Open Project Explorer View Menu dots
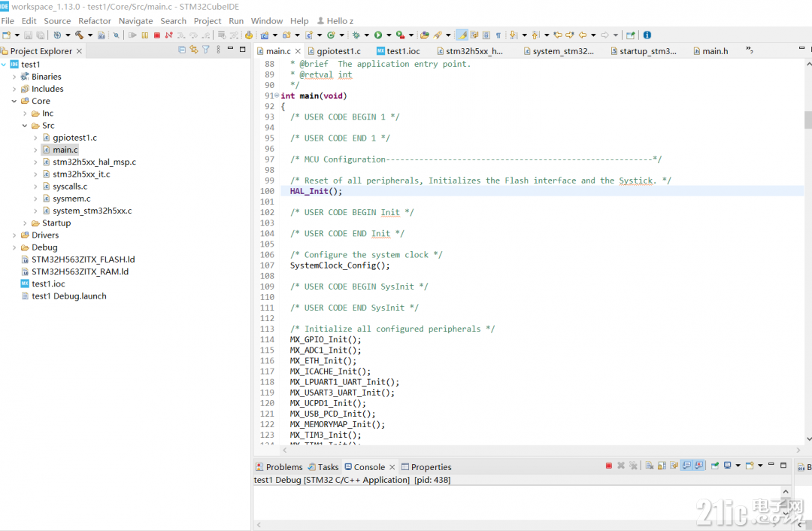 (218, 50)
